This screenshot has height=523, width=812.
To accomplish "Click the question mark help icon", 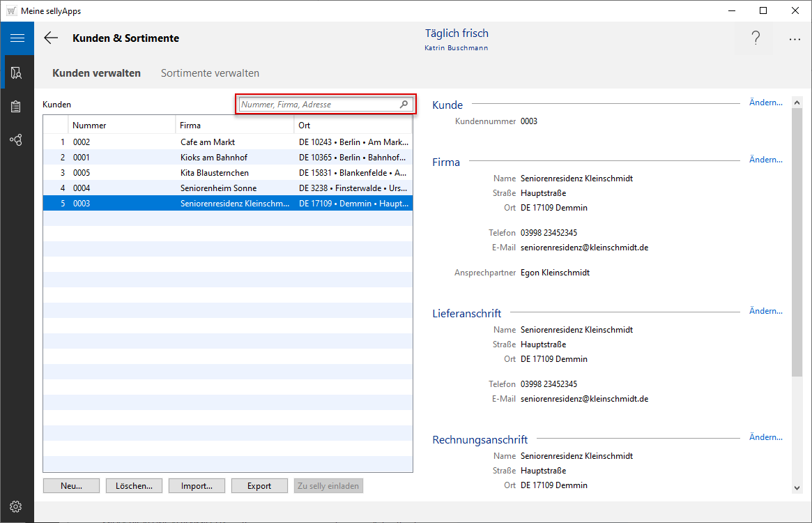I will [756, 39].
